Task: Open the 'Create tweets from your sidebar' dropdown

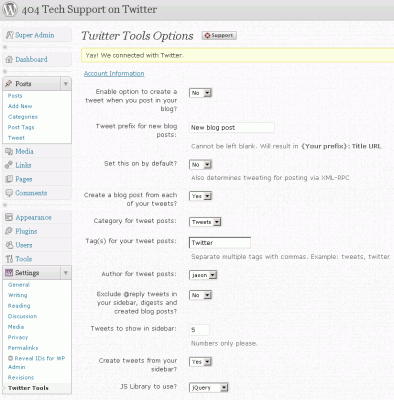Action: [x=200, y=362]
